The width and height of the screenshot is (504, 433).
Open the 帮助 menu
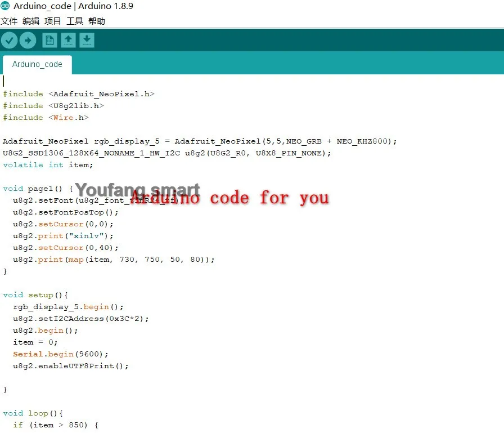(x=96, y=21)
